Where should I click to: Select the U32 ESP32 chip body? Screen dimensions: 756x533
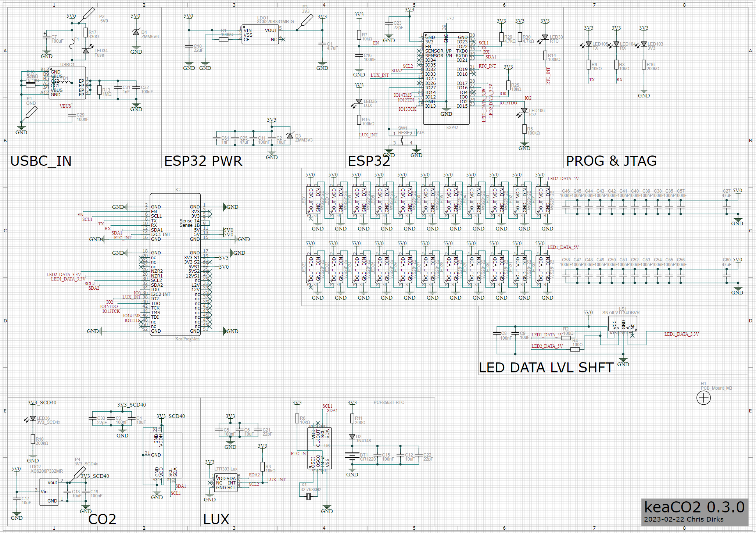click(446, 79)
